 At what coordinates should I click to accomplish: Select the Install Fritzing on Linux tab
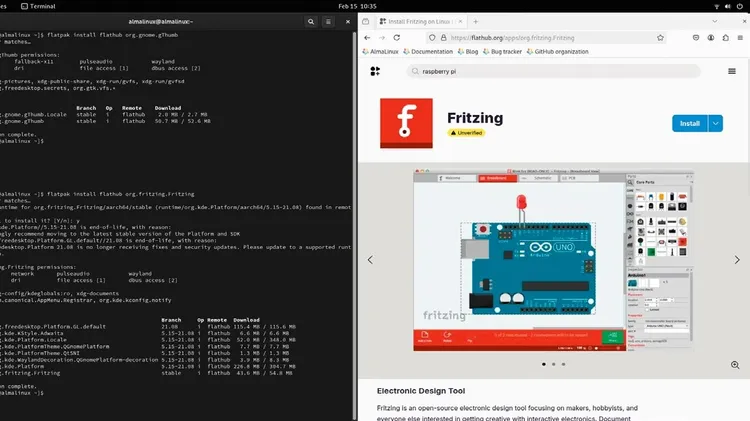pyautogui.click(x=421, y=22)
